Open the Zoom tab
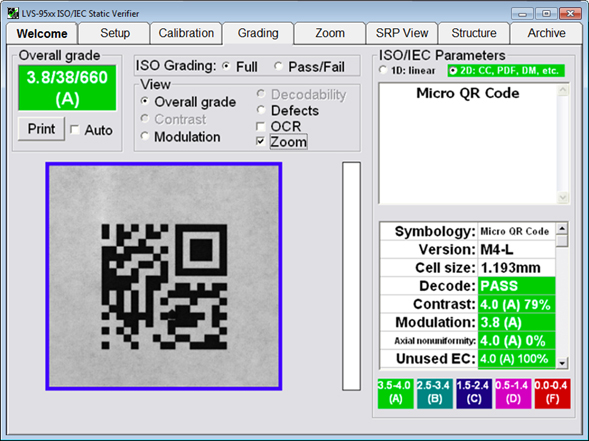This screenshot has height=441, width=589. click(330, 33)
